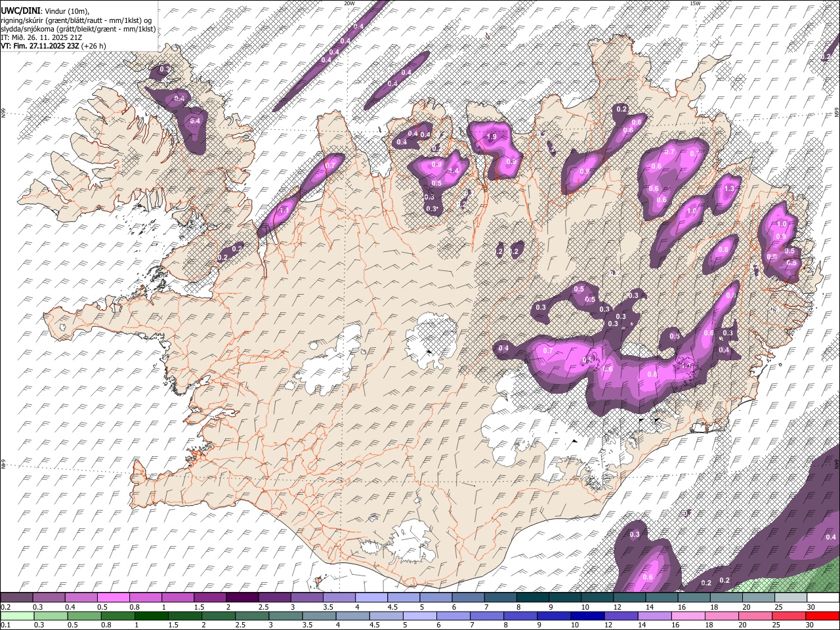Select the lower legend 20 salmon pink swatch
The width and height of the screenshot is (840, 630).
coord(756,616)
